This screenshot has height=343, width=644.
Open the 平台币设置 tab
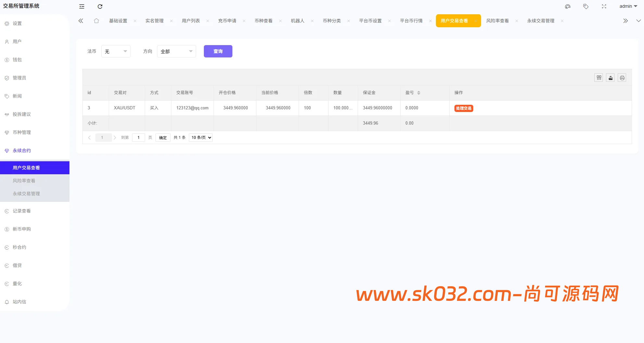(x=370, y=21)
